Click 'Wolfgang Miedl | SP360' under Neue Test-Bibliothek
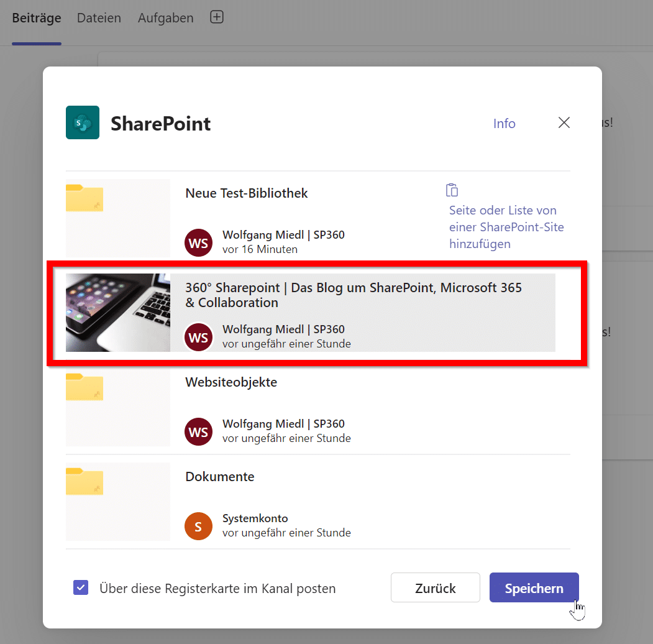Screen dimensions: 653x644 tap(283, 235)
